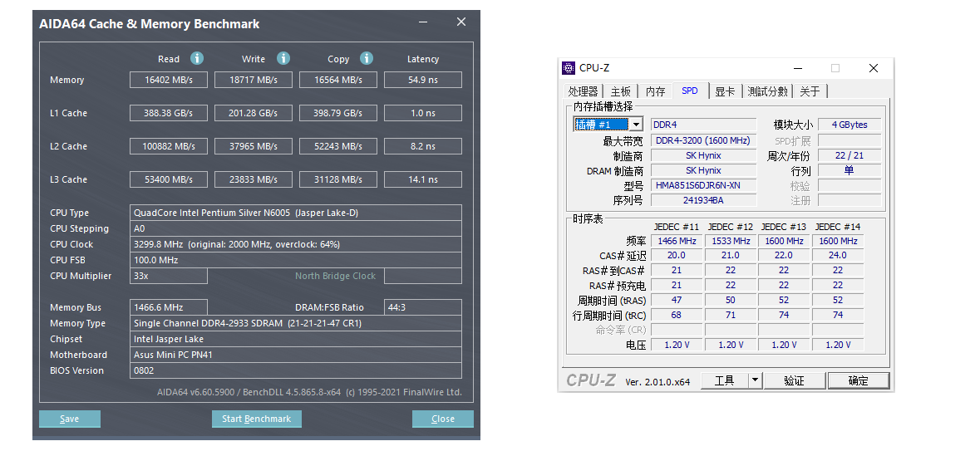Click serial number 241934BA in CPU-Z
The image size is (980, 451).
tap(704, 200)
